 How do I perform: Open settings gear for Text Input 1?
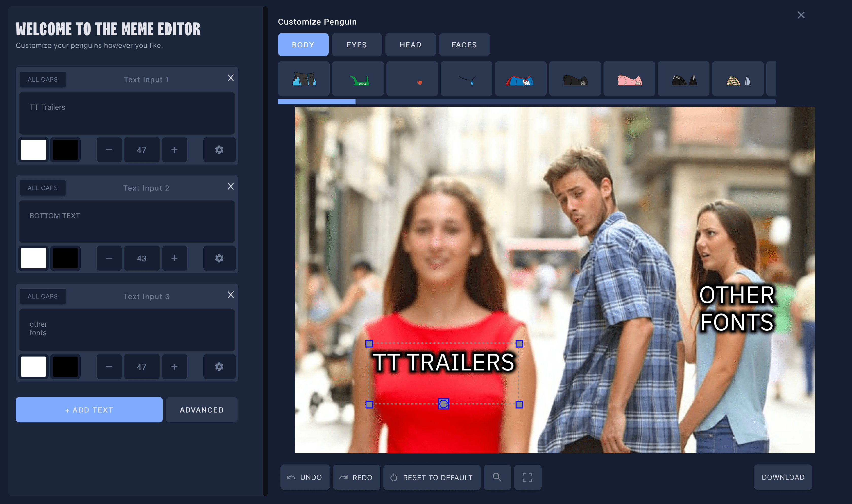(x=219, y=150)
